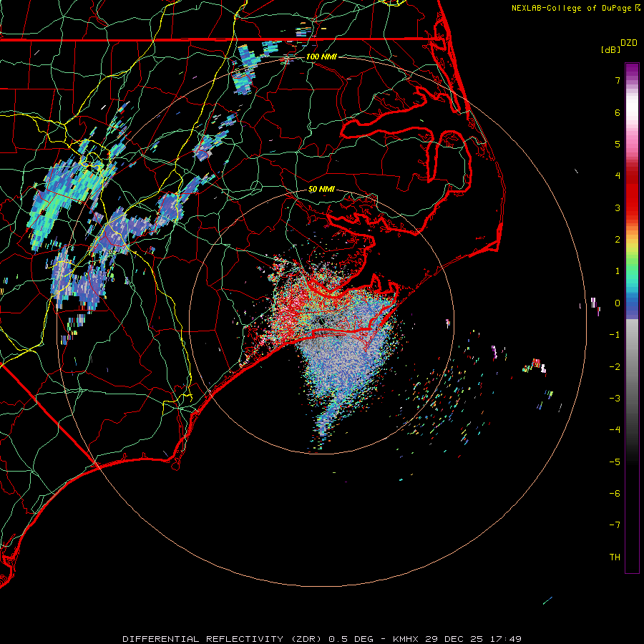
Task: Click the DZD legend title
Action: pyautogui.click(x=629, y=43)
